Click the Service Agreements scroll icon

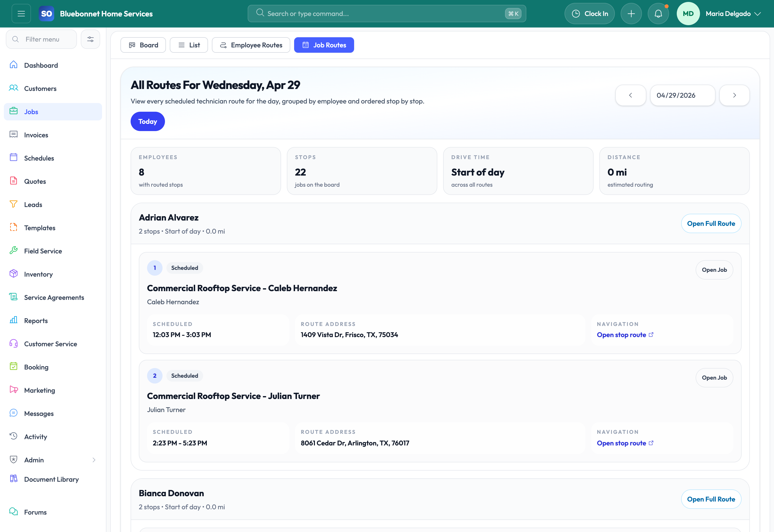pyautogui.click(x=14, y=297)
